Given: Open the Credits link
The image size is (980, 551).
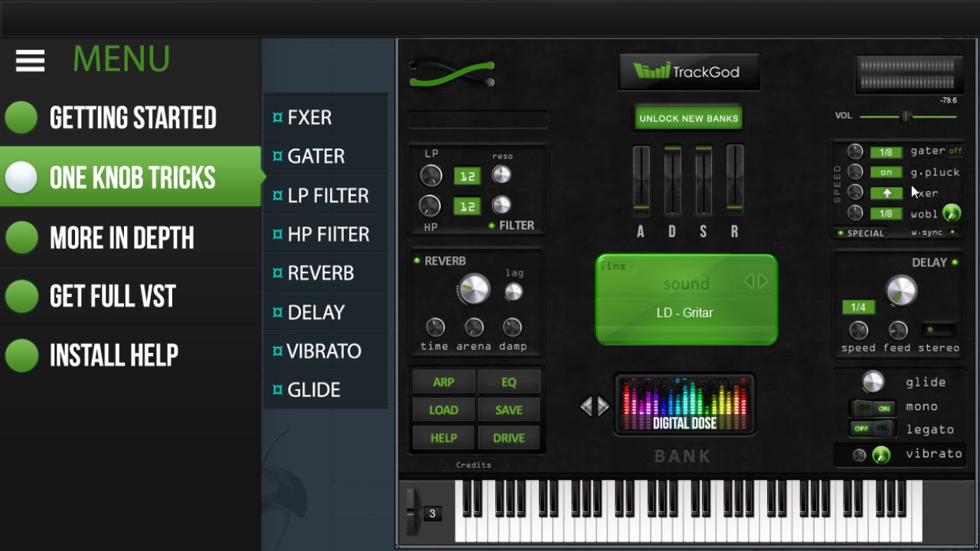Looking at the screenshot, I should 473,465.
